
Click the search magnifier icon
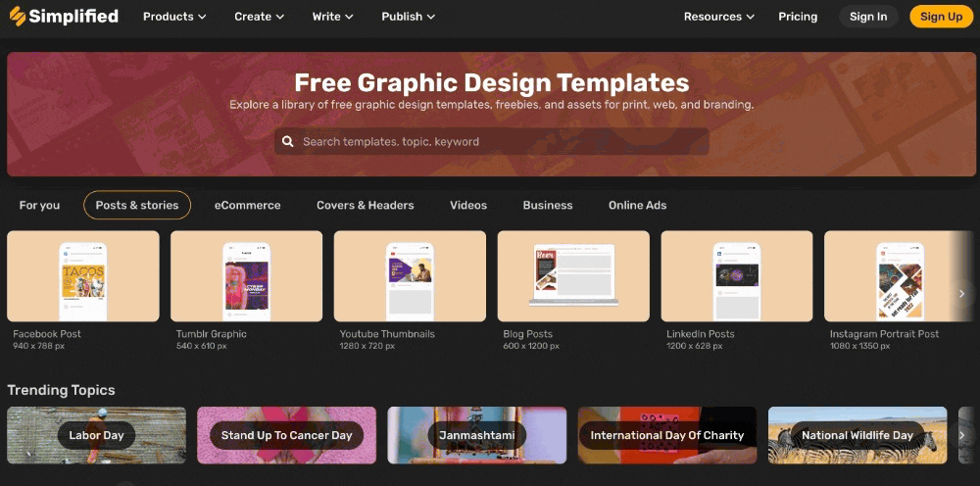(x=287, y=142)
